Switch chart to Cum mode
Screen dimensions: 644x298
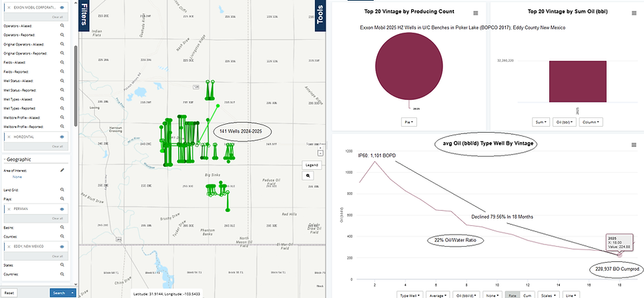click(526, 295)
